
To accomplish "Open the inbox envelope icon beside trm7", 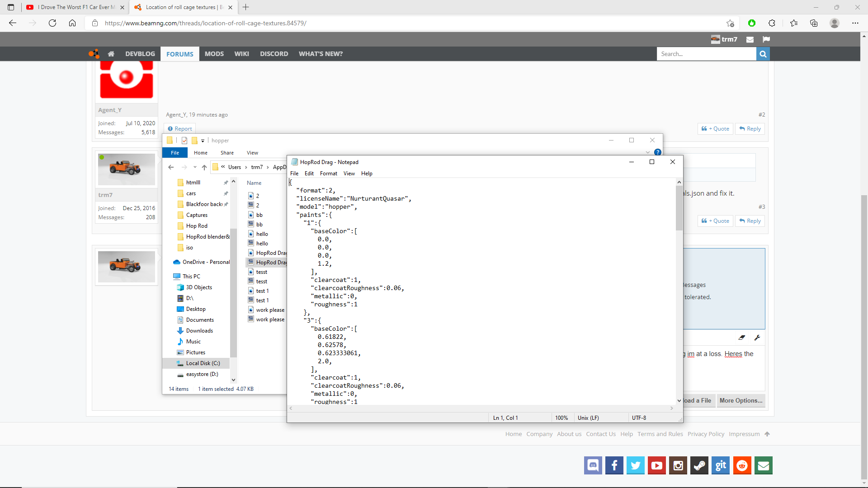I will 750,39.
